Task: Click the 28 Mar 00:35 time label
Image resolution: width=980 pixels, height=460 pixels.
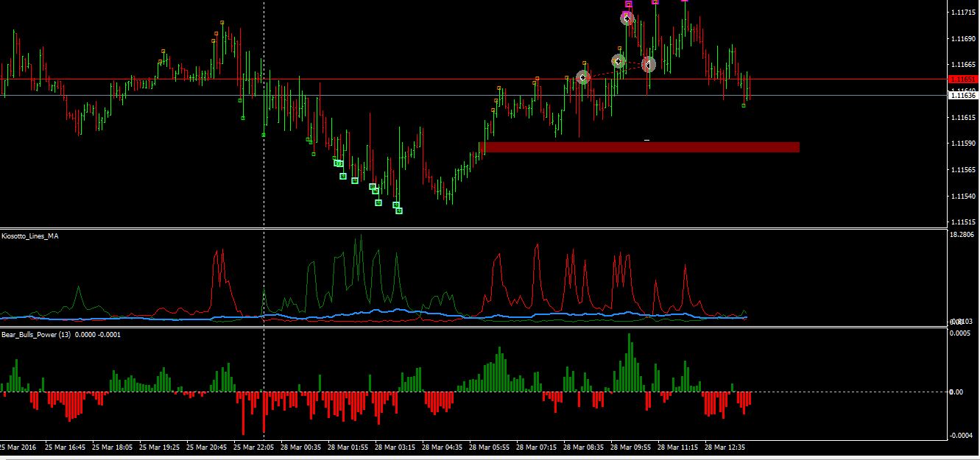Action: (300, 447)
